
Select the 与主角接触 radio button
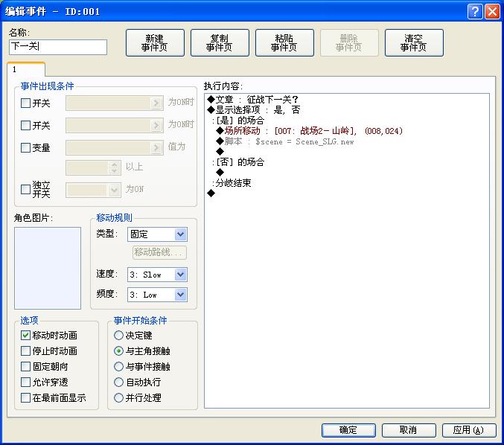pyautogui.click(x=118, y=350)
